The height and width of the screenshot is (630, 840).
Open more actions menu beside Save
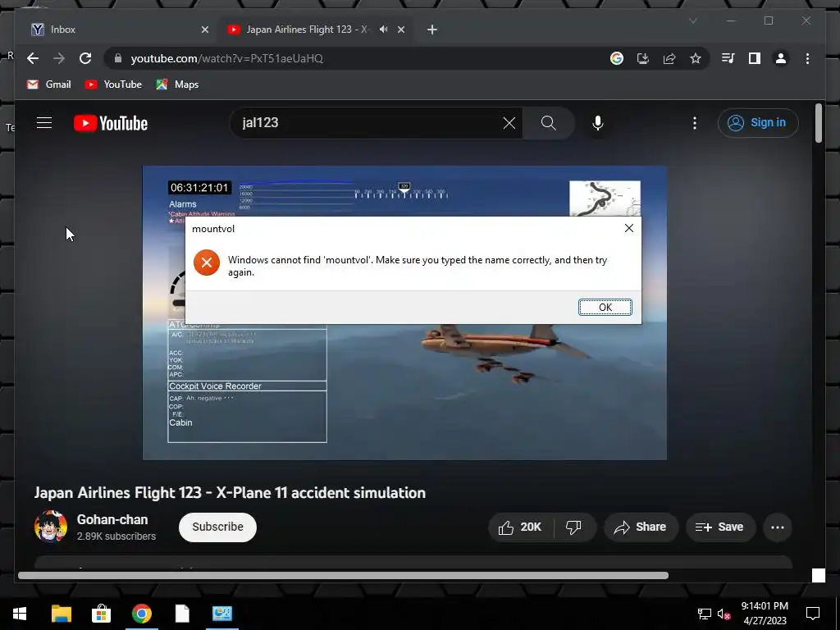(778, 527)
